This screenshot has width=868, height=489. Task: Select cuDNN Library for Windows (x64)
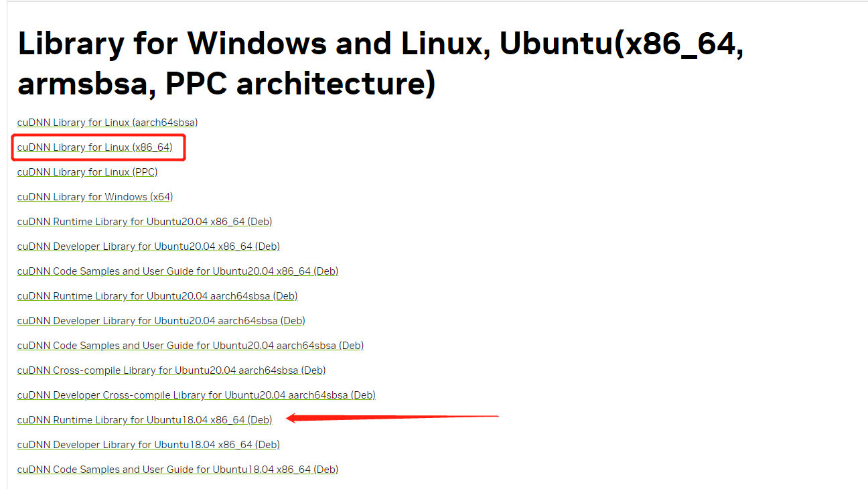[95, 197]
